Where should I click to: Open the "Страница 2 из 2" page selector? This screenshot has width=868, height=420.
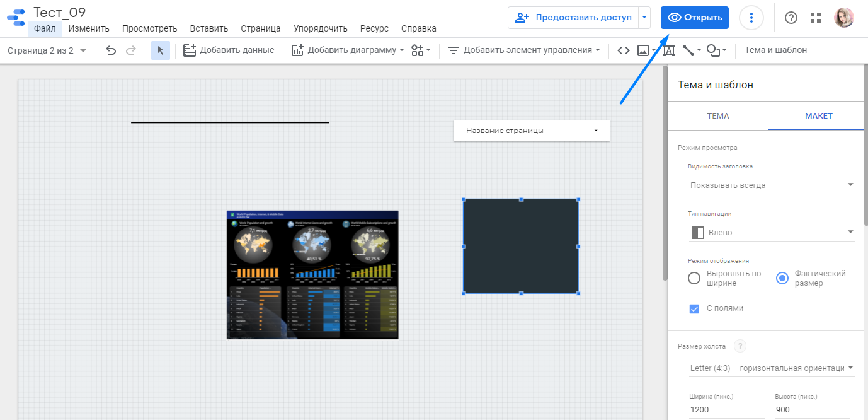[47, 50]
